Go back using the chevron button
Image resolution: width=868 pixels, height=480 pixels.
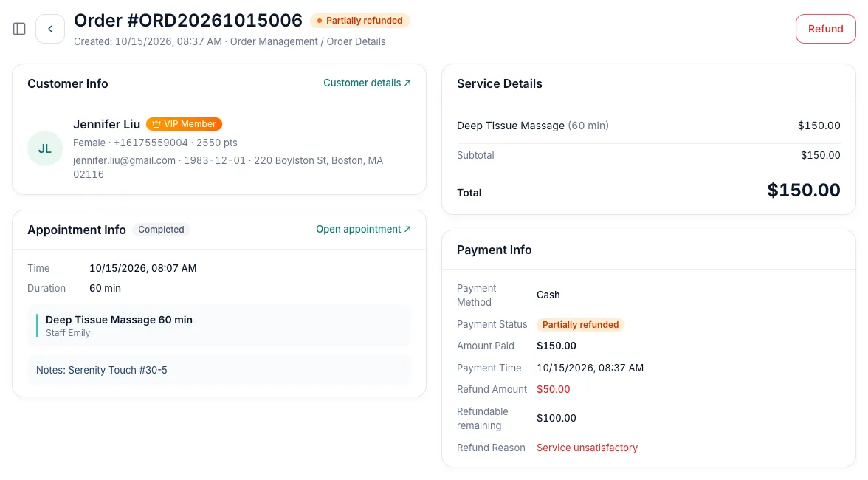50,29
